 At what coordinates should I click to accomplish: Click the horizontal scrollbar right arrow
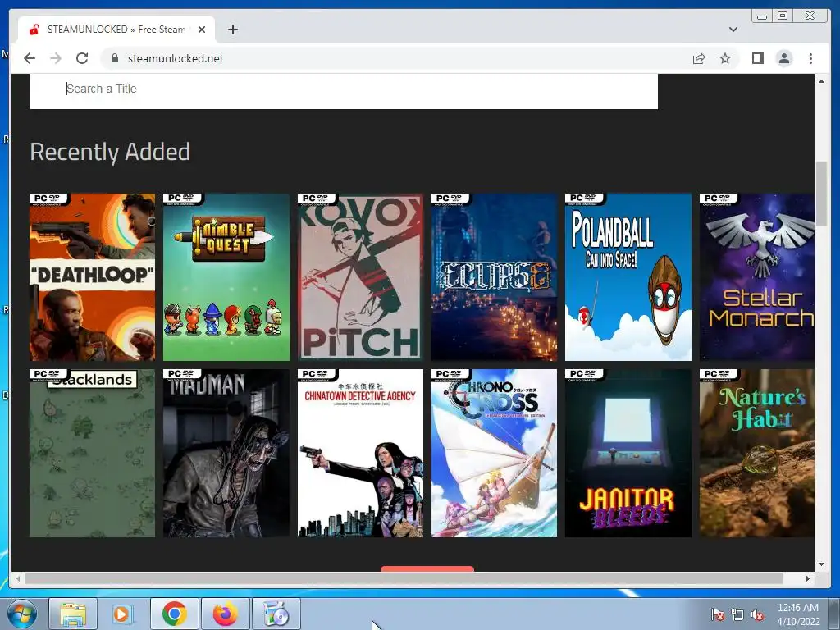coord(808,578)
